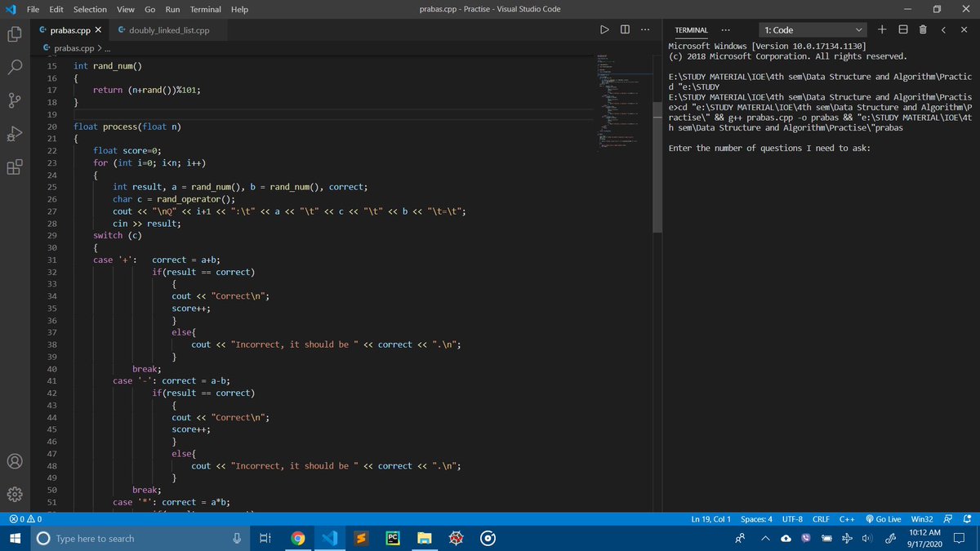Click the OneDrive cloud tray icon
980x551 pixels.
[x=786, y=539]
